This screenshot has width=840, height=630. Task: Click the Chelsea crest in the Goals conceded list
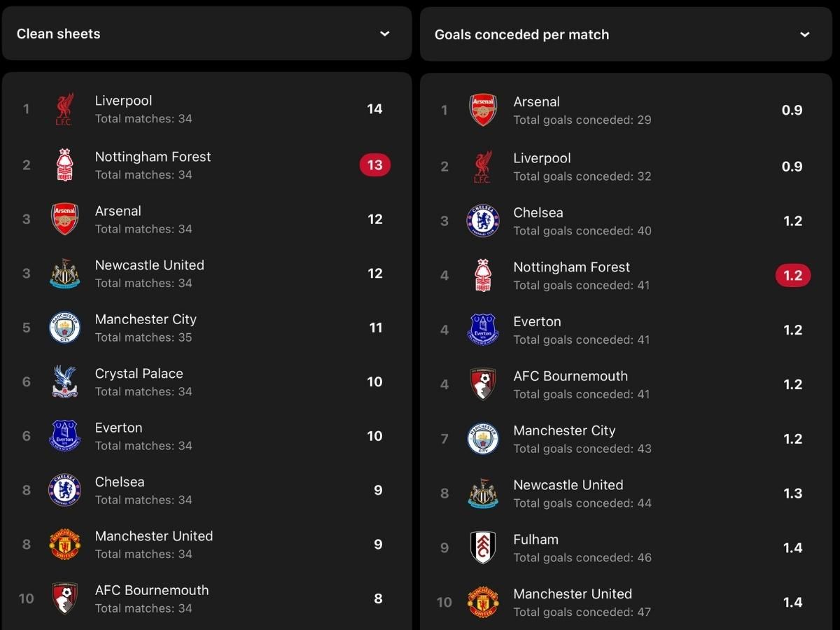click(x=483, y=221)
